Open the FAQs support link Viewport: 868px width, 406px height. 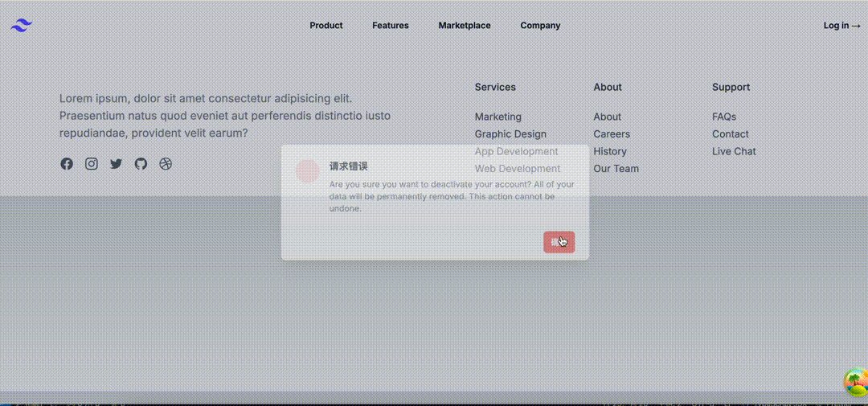724,117
